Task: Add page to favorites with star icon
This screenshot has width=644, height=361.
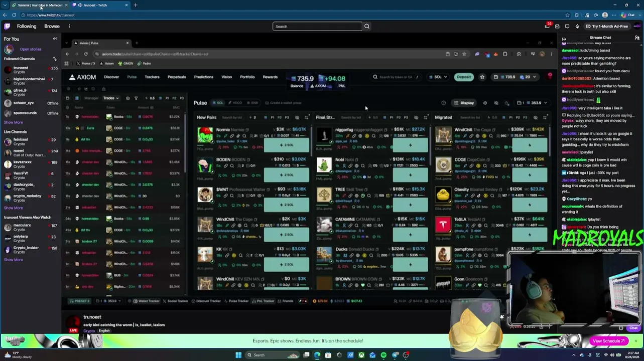Action: pyautogui.click(x=568, y=15)
